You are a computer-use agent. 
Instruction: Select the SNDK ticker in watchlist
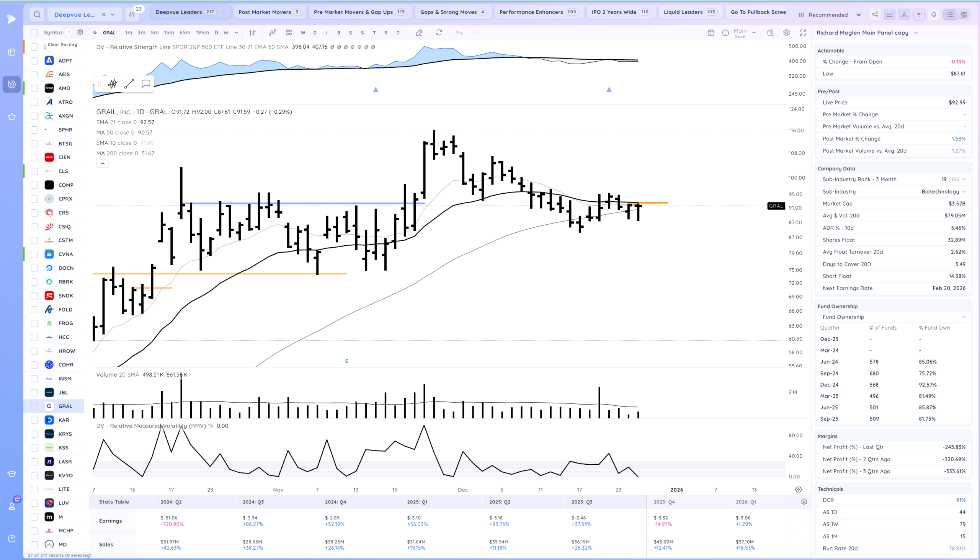click(x=65, y=296)
